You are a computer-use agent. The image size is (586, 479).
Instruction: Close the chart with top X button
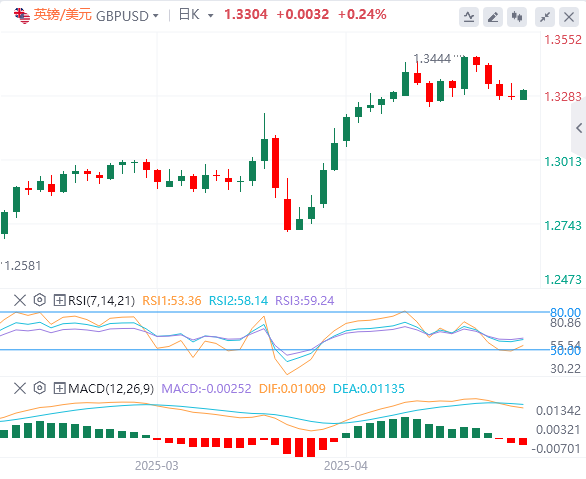pos(569,17)
